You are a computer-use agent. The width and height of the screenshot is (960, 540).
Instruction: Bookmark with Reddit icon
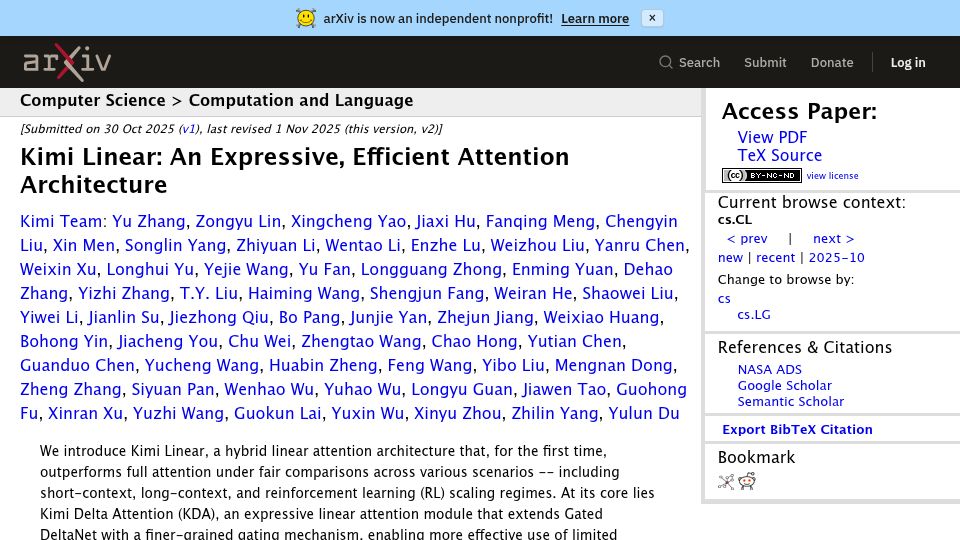click(x=747, y=481)
